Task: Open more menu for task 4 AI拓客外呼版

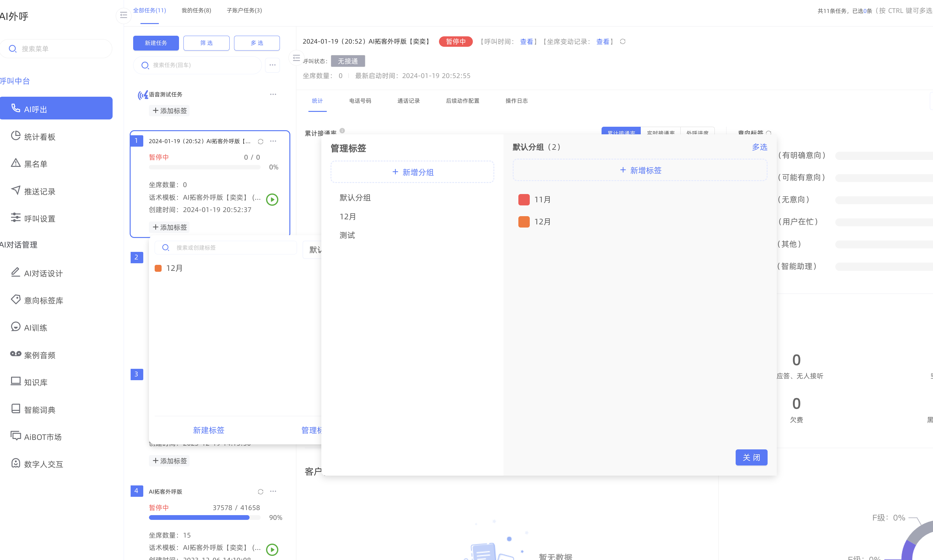Action: coord(273,491)
